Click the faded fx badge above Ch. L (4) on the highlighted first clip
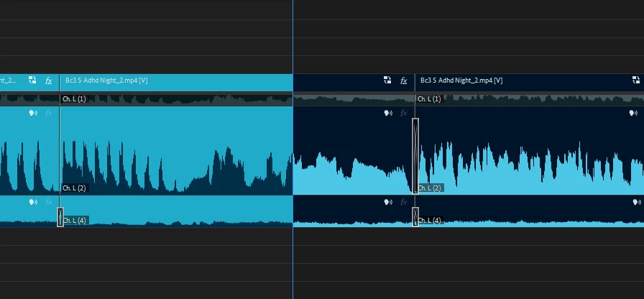The width and height of the screenshot is (644, 299). [x=48, y=202]
